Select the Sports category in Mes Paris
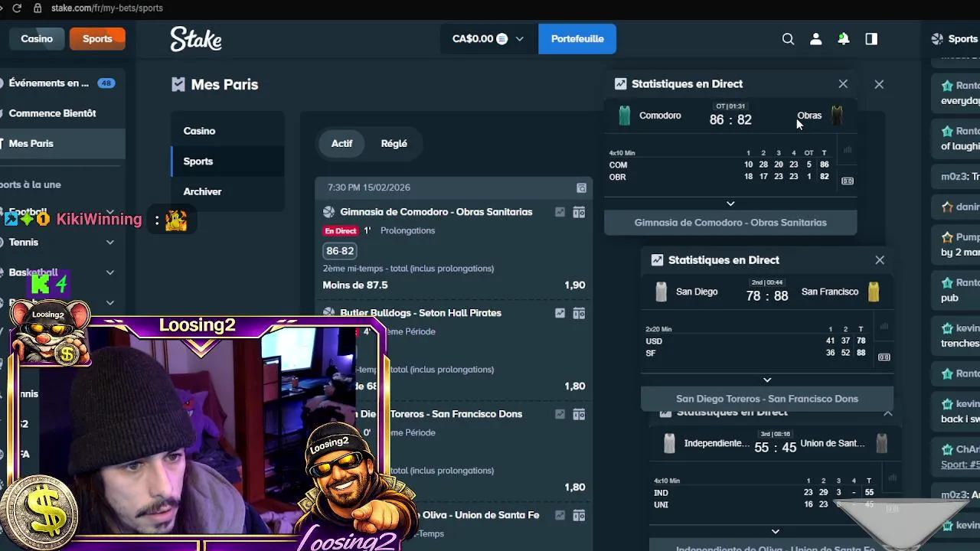The height and width of the screenshot is (551, 980). click(x=227, y=161)
